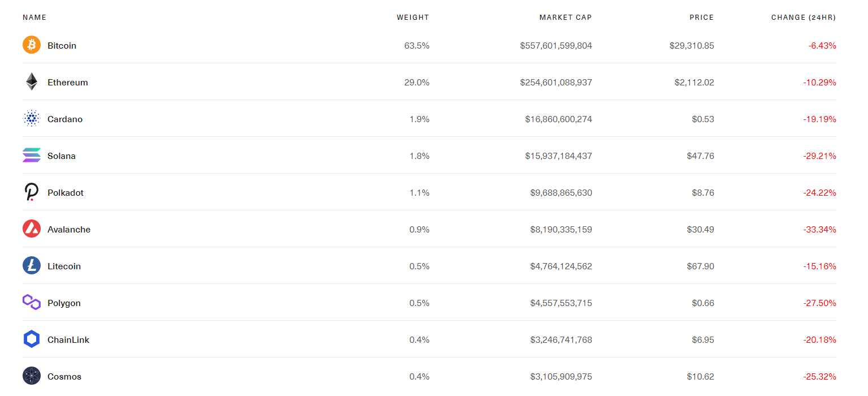The image size is (868, 396).
Task: Click the purple Polygon logo icon
Action: point(32,303)
